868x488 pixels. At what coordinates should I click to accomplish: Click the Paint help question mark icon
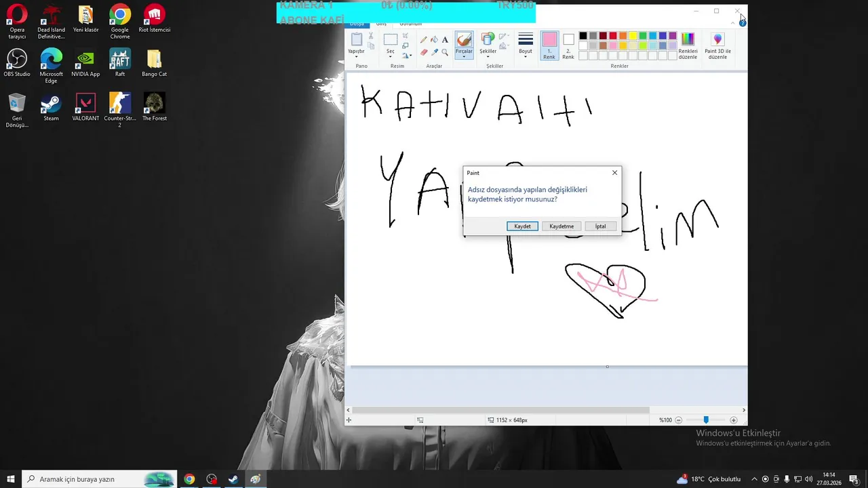pyautogui.click(x=743, y=23)
